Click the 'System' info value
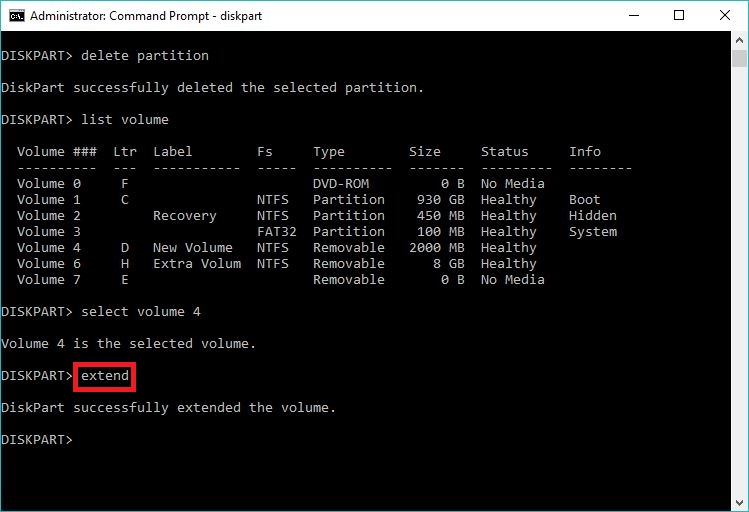The image size is (749, 512). point(593,232)
